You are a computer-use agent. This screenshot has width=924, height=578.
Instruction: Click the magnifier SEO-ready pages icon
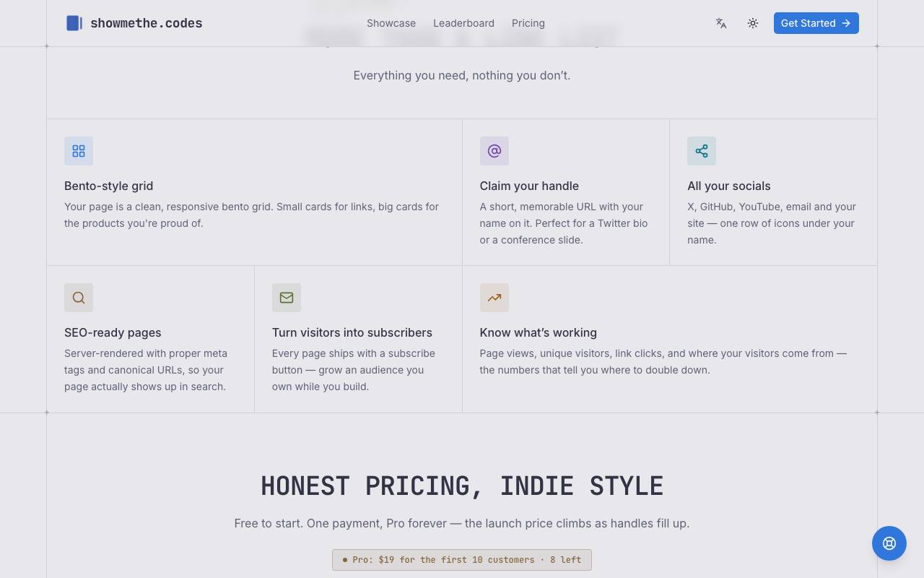[x=79, y=298]
